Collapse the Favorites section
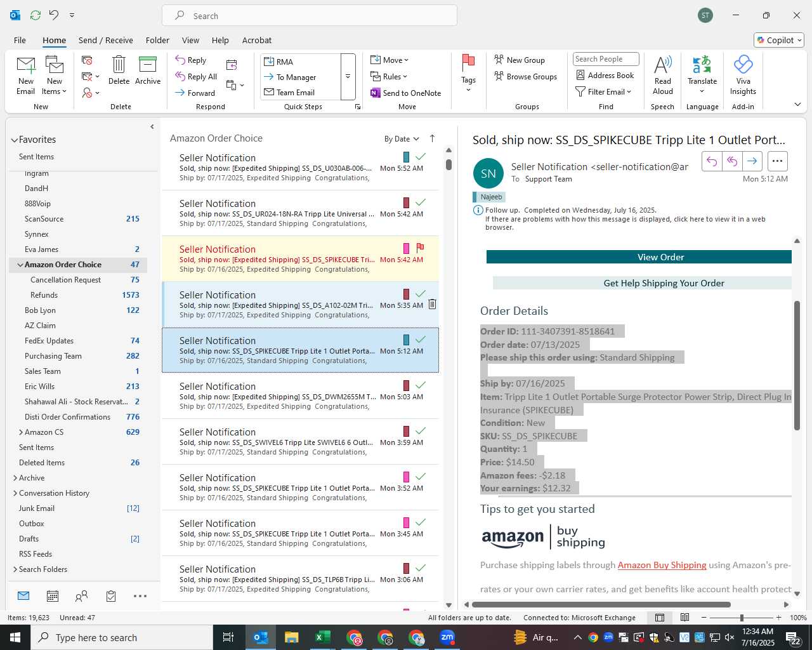The height and width of the screenshot is (650, 812). click(14, 140)
